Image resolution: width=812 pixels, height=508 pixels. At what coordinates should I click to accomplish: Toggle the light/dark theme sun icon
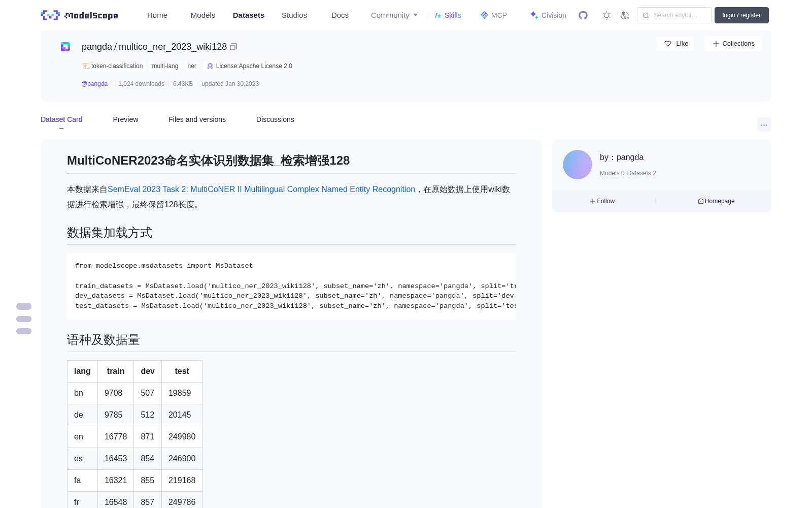click(606, 15)
